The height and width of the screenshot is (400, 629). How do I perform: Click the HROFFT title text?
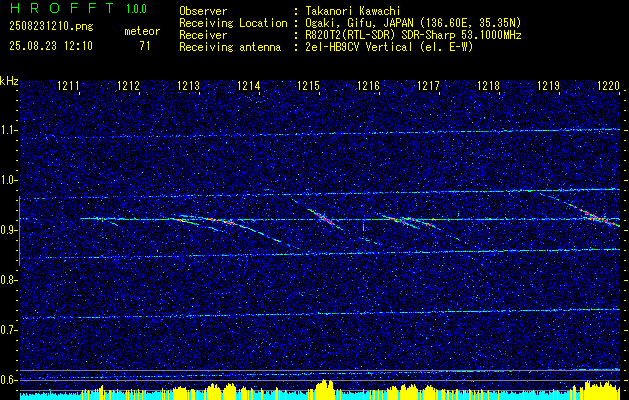(62, 8)
